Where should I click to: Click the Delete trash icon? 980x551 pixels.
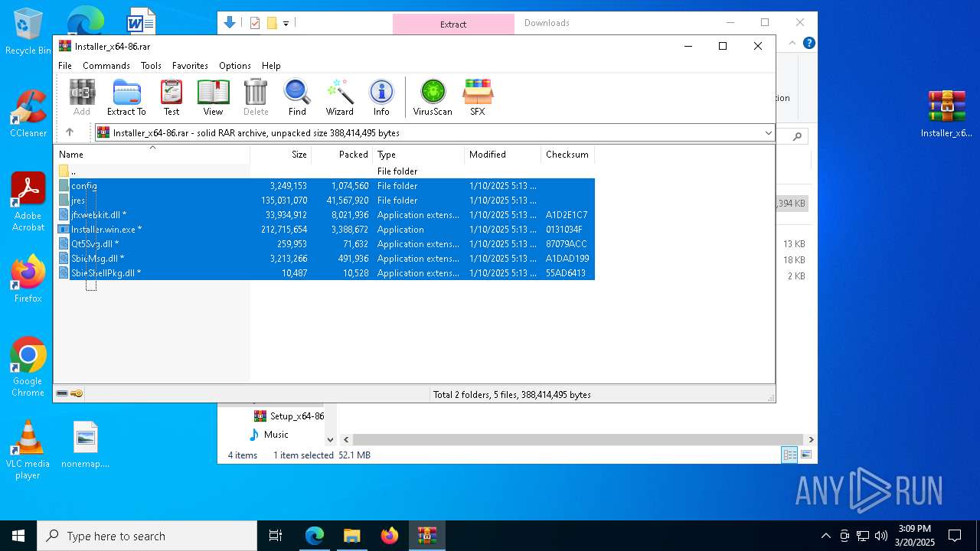[256, 97]
